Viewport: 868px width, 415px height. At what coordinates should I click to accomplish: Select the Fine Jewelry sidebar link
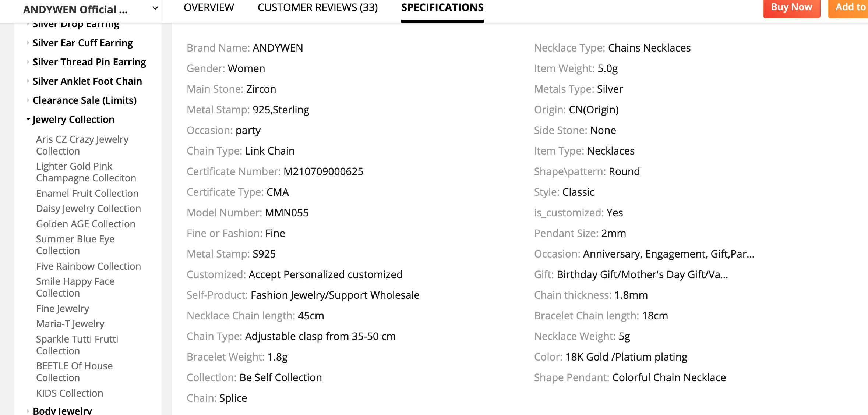(63, 309)
